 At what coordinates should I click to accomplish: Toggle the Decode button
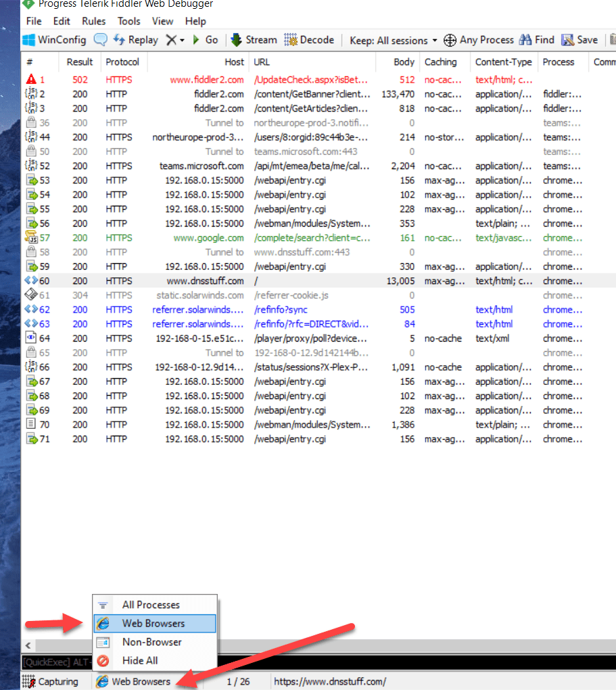310,40
